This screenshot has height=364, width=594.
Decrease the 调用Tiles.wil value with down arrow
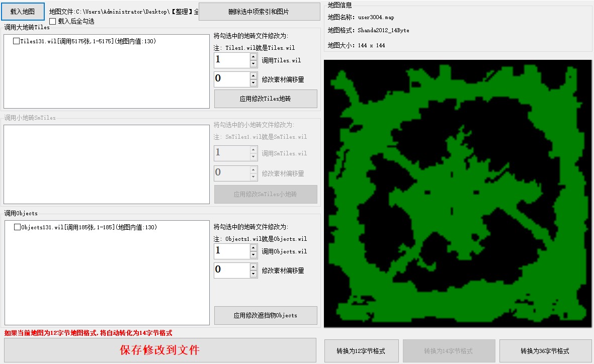click(x=253, y=64)
